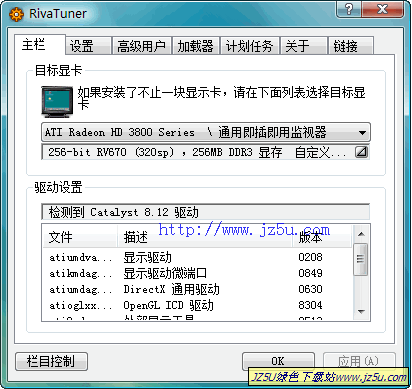The image size is (412, 389).
Task: Select the atikmdag... 显示驱动微端口 row
Action: click(x=197, y=273)
